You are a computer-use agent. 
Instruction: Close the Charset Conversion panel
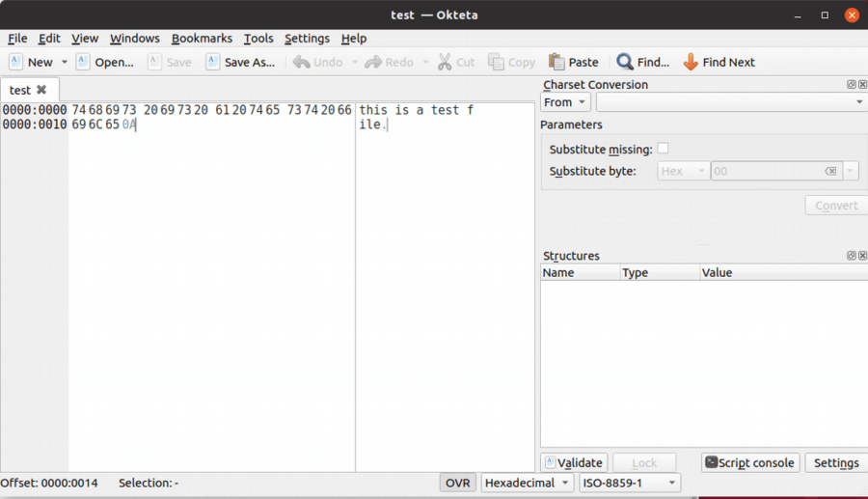point(862,84)
